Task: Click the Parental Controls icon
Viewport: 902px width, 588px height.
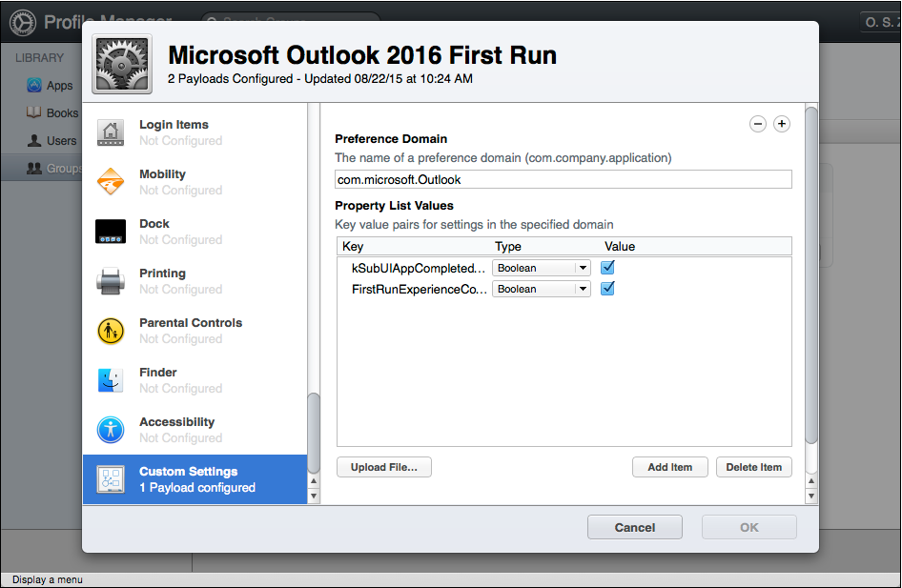Action: click(x=111, y=331)
